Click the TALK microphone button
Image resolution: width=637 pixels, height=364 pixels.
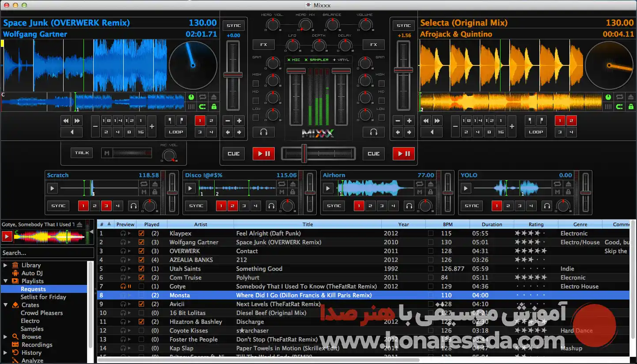[x=82, y=153]
